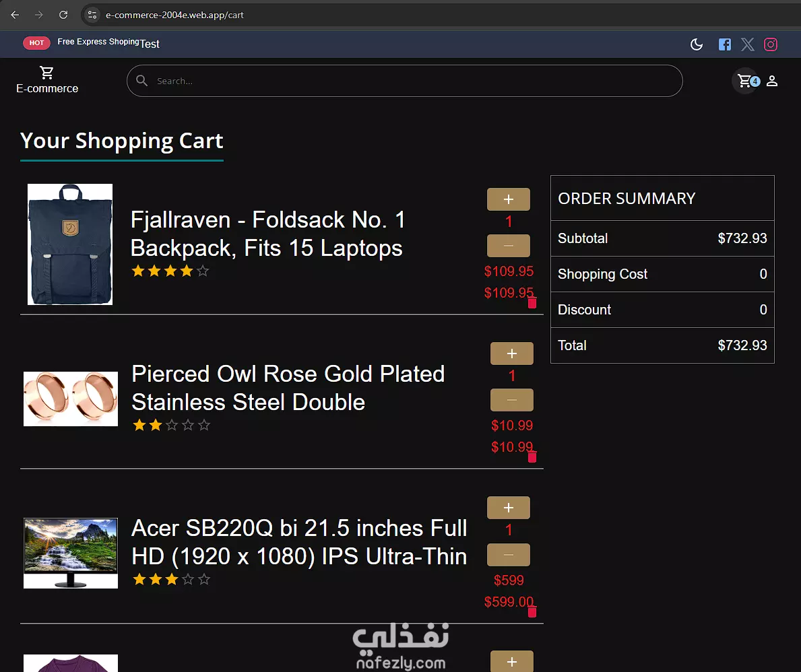Click the E-commerce home text link
801x672 pixels.
point(47,88)
